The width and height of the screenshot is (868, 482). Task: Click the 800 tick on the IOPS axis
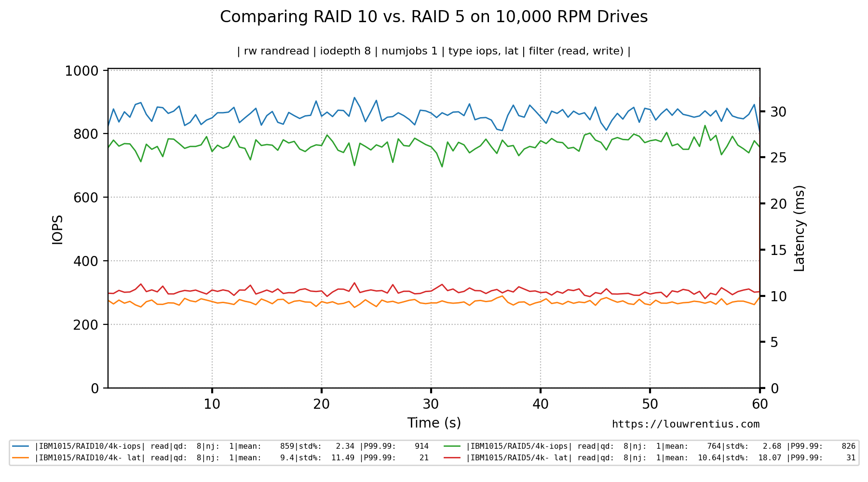86,134
